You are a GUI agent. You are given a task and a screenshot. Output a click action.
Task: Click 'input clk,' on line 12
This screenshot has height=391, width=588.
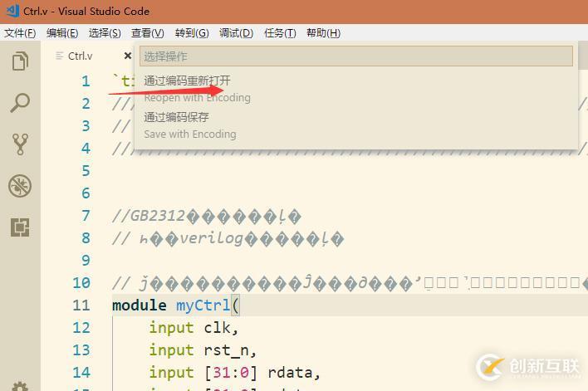pos(194,328)
